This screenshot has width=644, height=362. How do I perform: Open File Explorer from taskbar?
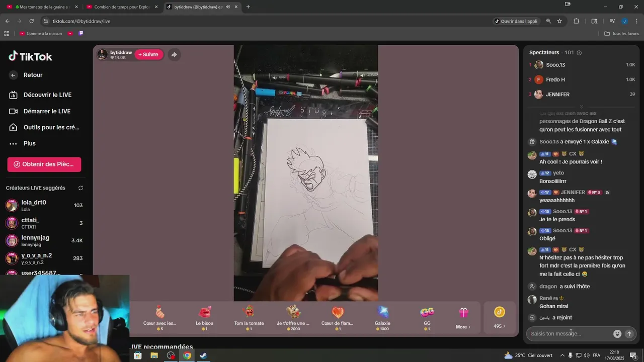154,355
